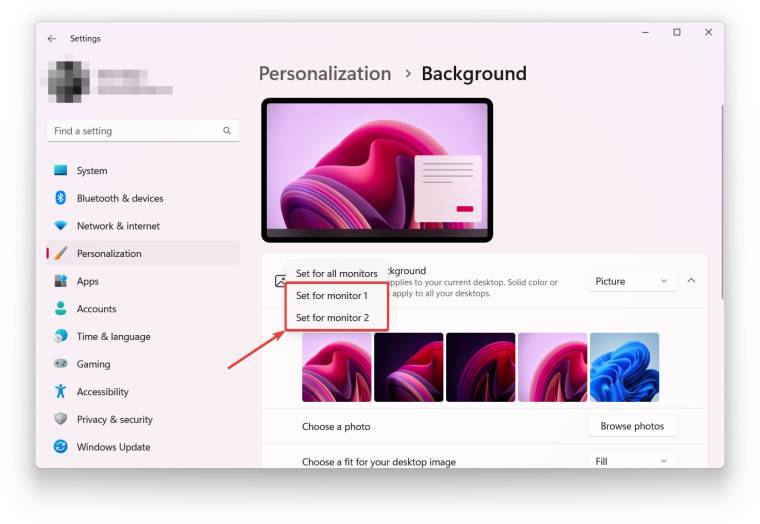Image resolution: width=760 pixels, height=524 pixels.
Task: Go to Time & language settings
Action: [143, 336]
